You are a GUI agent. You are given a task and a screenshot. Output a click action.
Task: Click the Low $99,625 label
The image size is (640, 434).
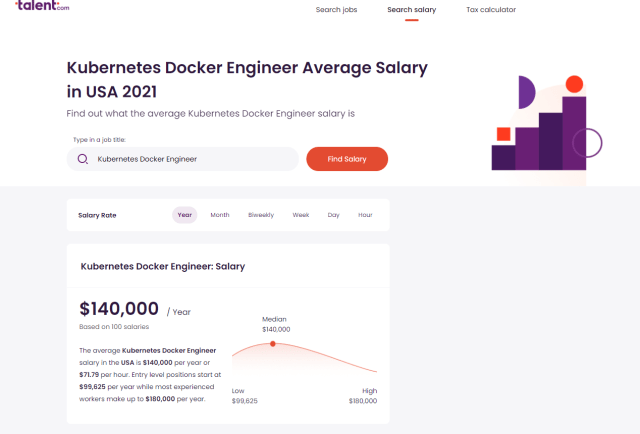click(x=245, y=395)
